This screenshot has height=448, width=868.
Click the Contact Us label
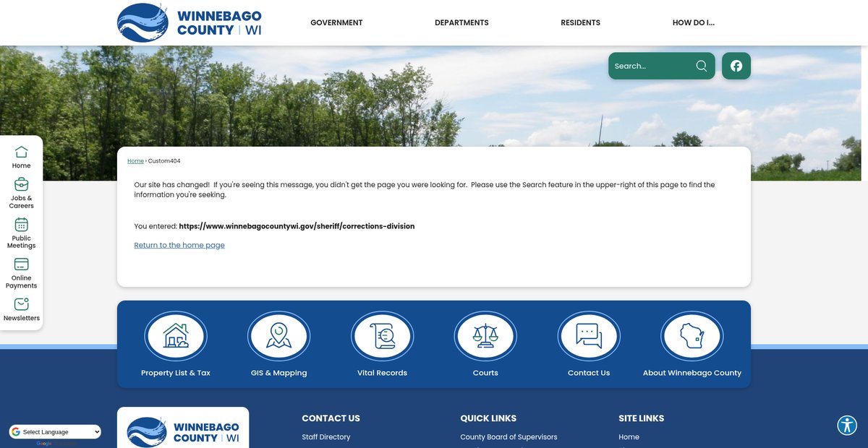(x=589, y=373)
